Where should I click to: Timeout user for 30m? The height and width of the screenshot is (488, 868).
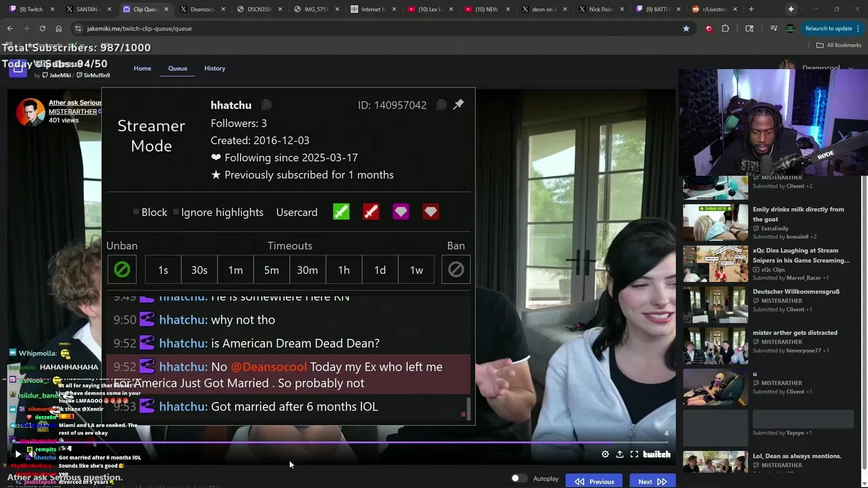click(x=307, y=270)
